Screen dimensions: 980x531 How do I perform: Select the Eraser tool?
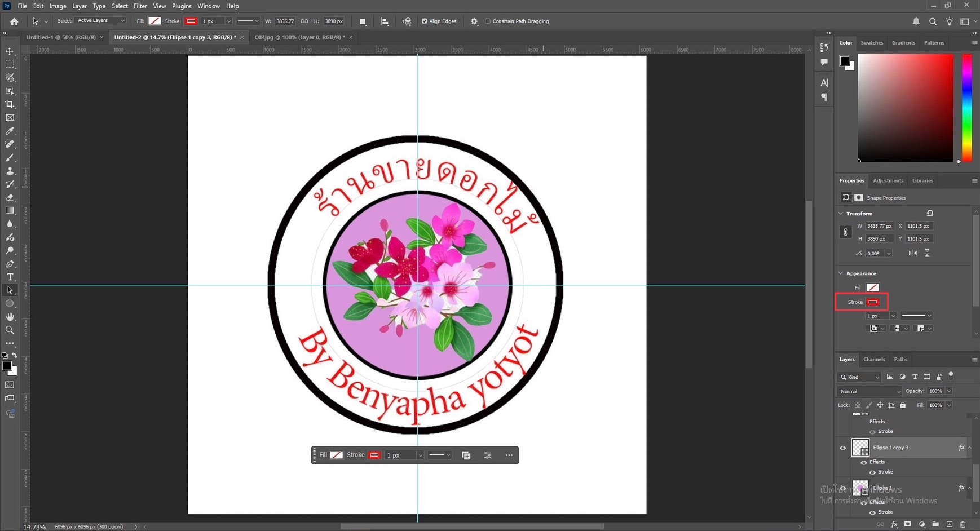pos(10,197)
